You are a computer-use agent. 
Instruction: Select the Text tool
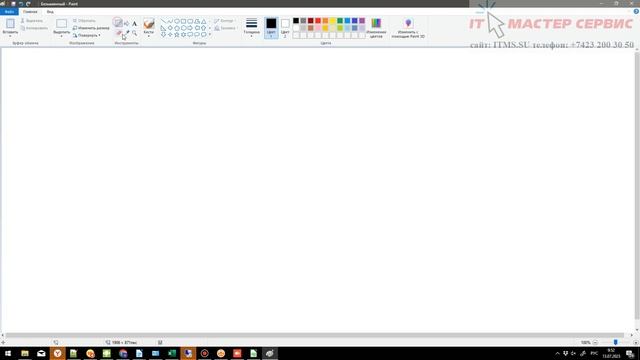pos(134,23)
